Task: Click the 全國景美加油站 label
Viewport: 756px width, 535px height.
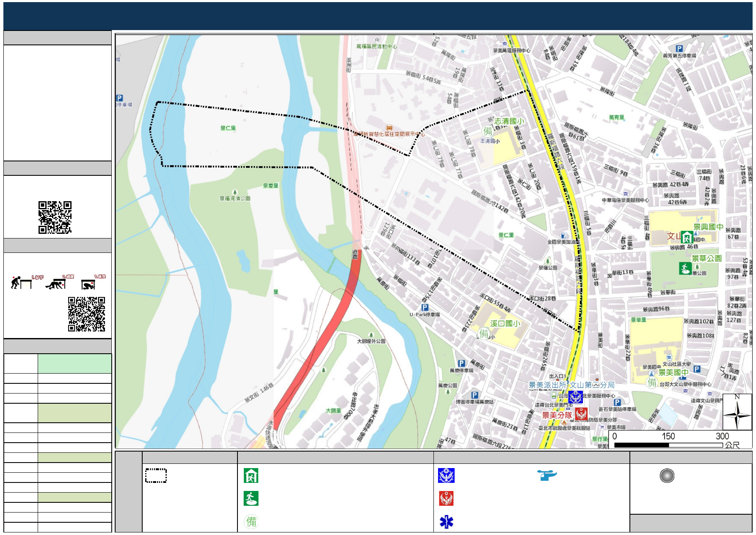Action: tap(563, 242)
